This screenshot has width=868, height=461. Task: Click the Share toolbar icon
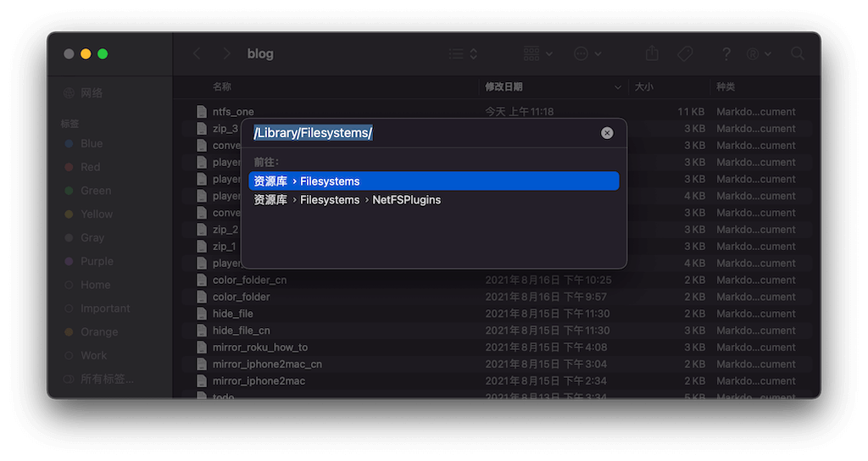pos(652,53)
